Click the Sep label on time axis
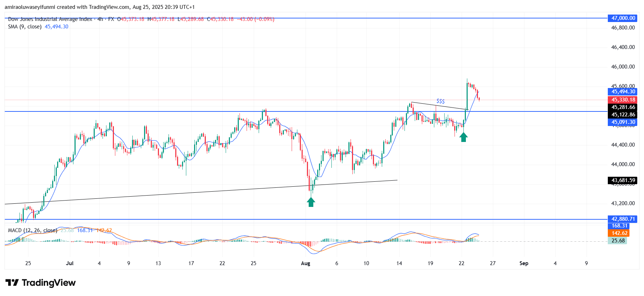Screen dimensions: 644x296 (524, 263)
